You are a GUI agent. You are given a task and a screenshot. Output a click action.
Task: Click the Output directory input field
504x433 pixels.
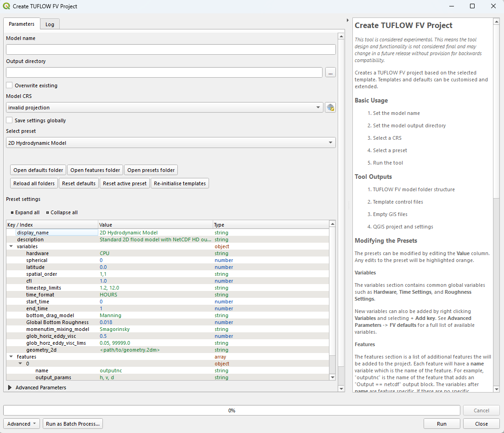(x=164, y=72)
